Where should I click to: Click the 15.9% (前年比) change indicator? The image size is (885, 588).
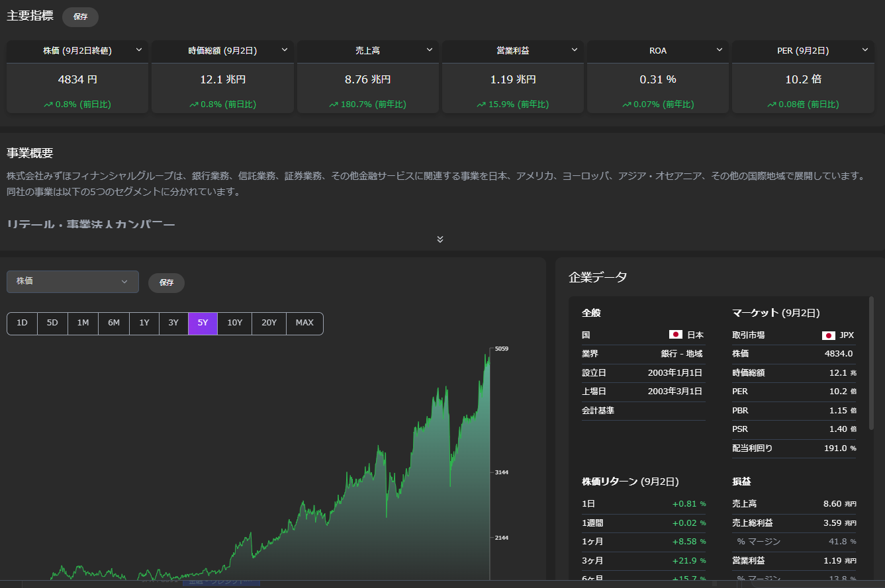[513, 105]
